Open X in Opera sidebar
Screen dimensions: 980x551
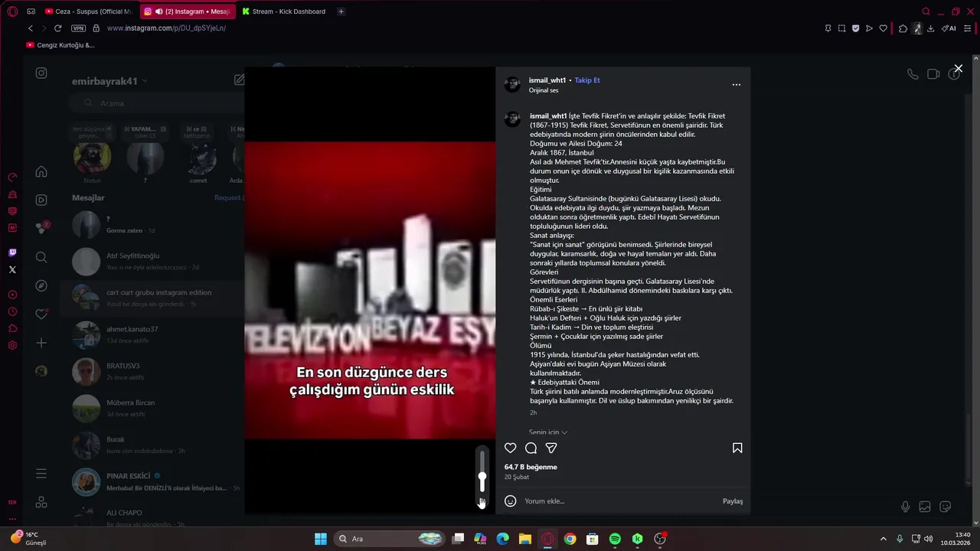[12, 269]
